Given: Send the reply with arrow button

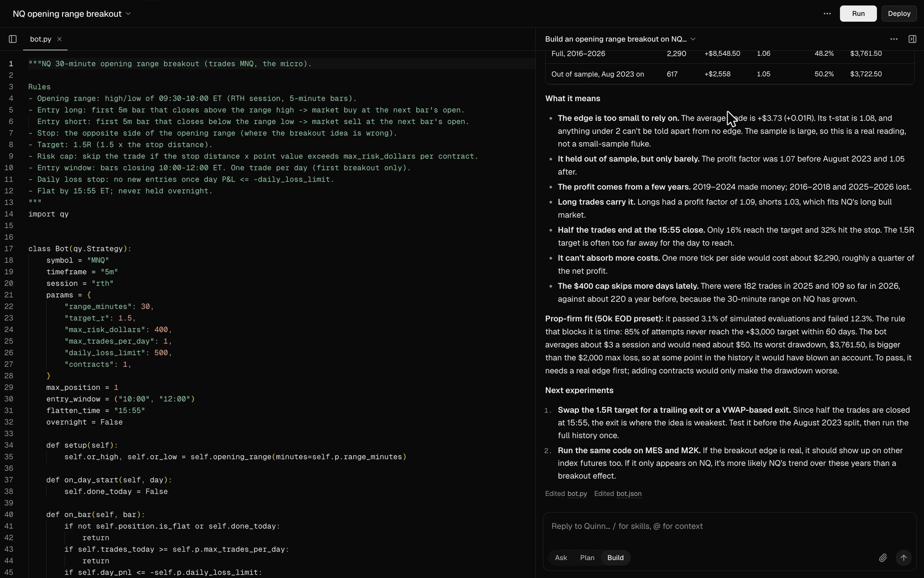Looking at the screenshot, I should click(x=903, y=558).
